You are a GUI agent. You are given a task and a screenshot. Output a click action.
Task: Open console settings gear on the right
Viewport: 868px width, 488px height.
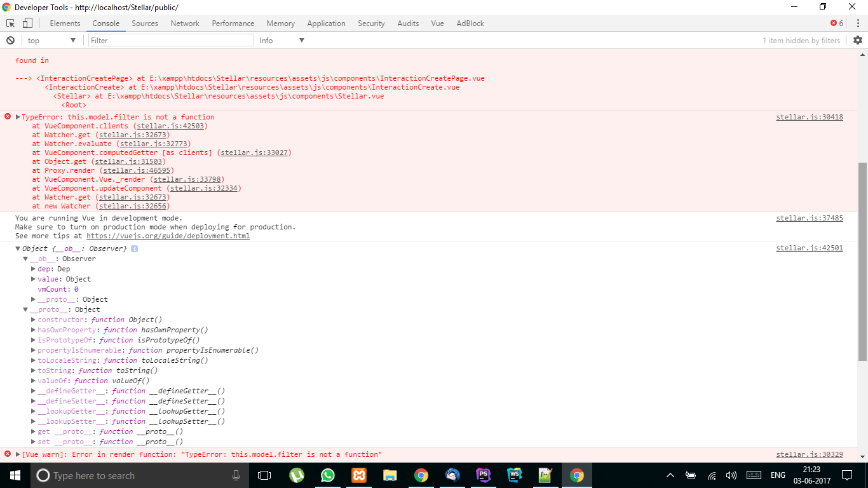click(858, 39)
